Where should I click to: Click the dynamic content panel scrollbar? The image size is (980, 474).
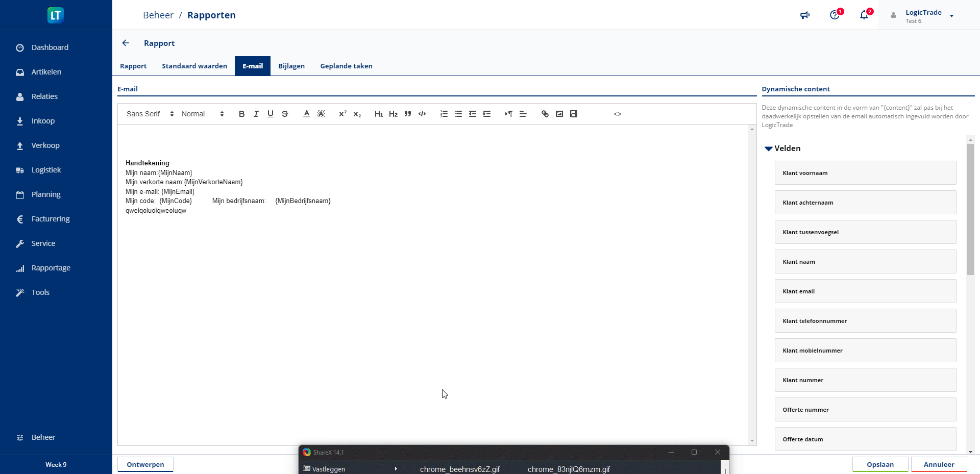click(970, 209)
